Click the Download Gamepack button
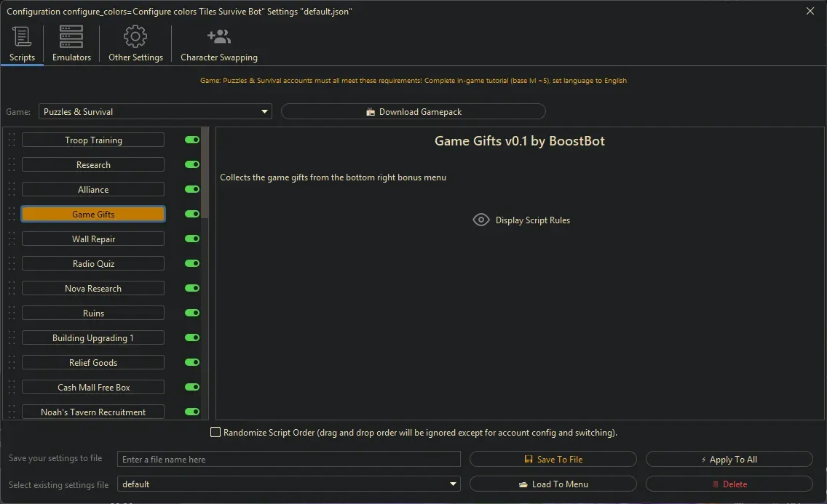The height and width of the screenshot is (504, 827). [413, 112]
